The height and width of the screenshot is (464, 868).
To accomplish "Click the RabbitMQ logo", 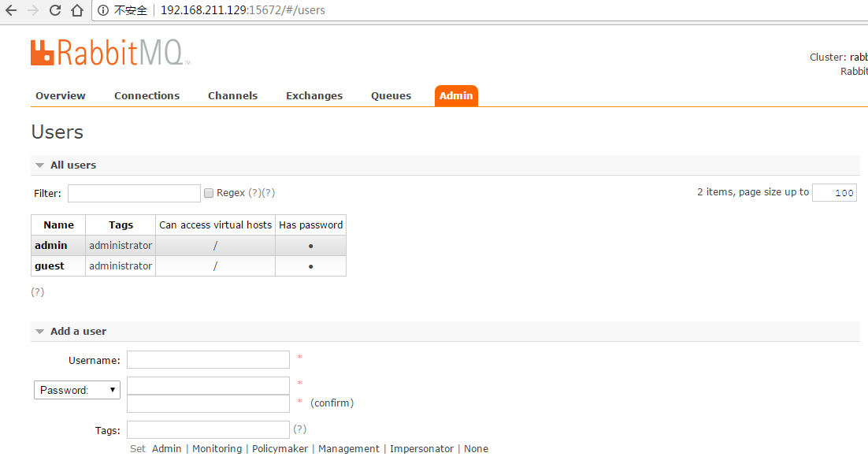I will pyautogui.click(x=110, y=53).
